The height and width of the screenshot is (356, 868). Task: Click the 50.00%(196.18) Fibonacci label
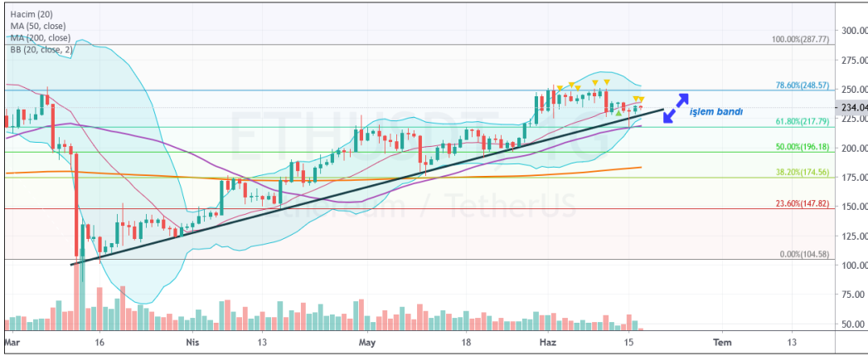click(803, 147)
